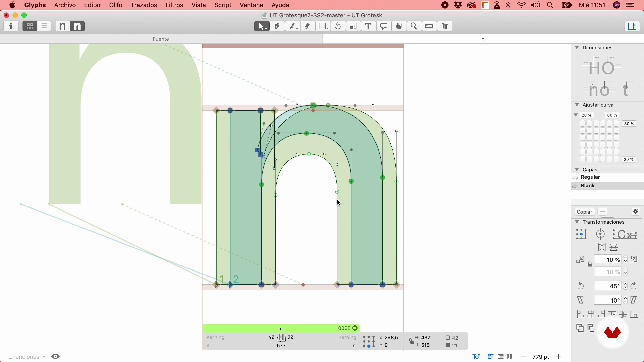Toggle the right sidebar panel
644x362 pixels.
[632, 26]
